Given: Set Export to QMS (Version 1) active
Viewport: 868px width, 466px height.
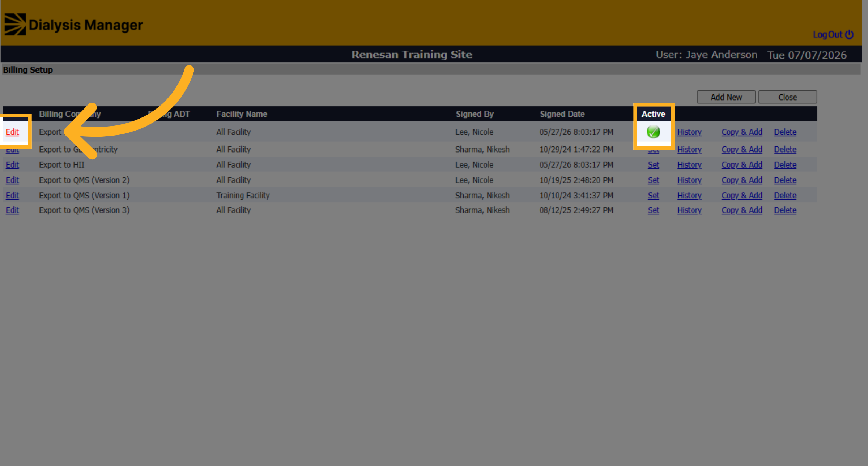Looking at the screenshot, I should pyautogui.click(x=653, y=195).
